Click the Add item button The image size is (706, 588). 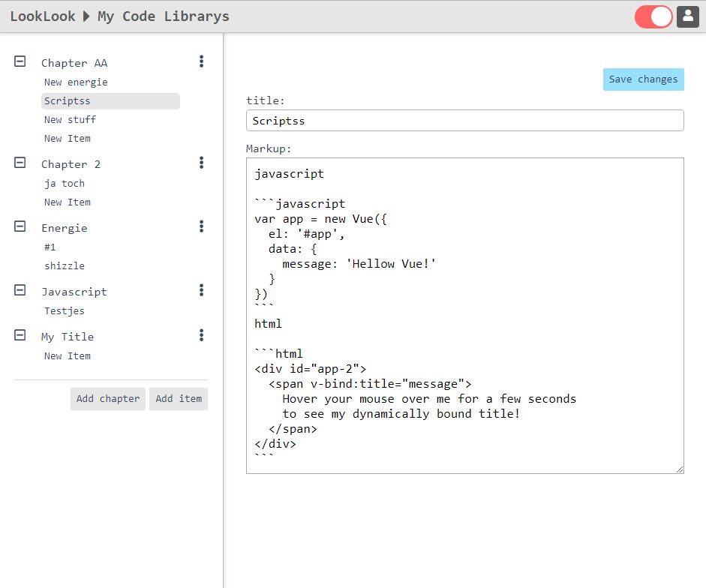179,399
